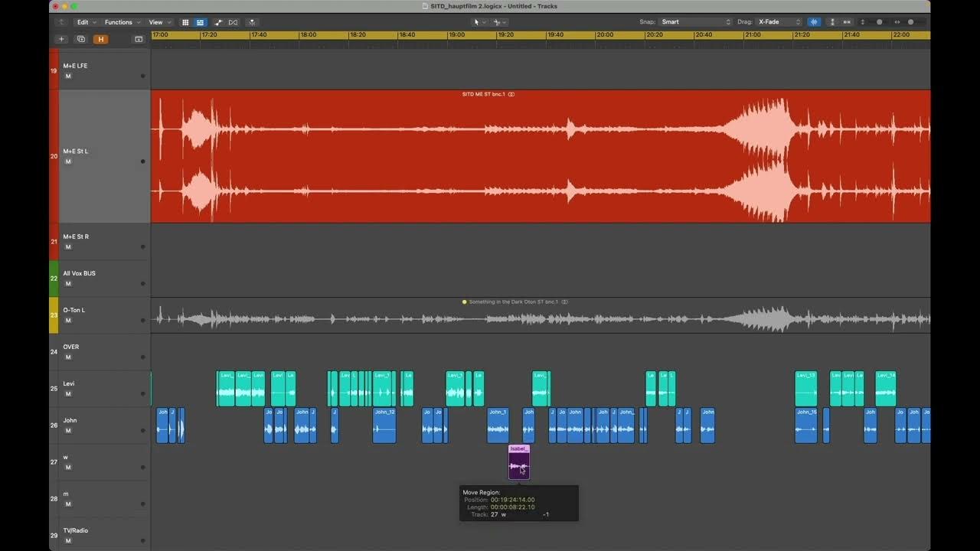Open the Drag mode dropdown set to X-Fade

tap(779, 22)
